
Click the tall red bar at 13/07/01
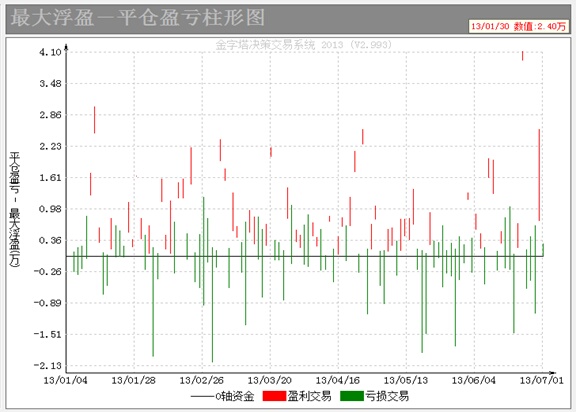point(539,175)
